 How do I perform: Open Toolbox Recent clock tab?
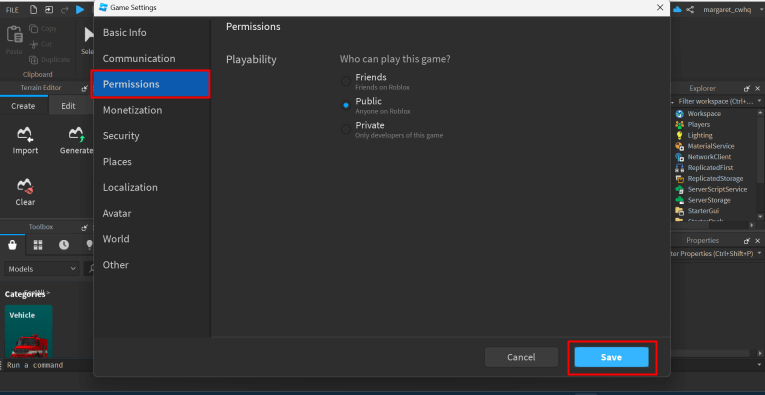(x=64, y=245)
